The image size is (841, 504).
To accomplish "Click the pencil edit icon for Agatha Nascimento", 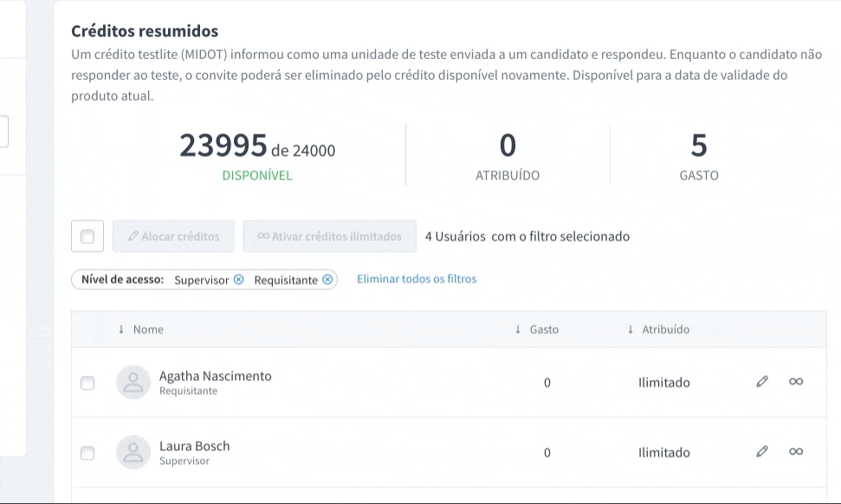I will 762,382.
